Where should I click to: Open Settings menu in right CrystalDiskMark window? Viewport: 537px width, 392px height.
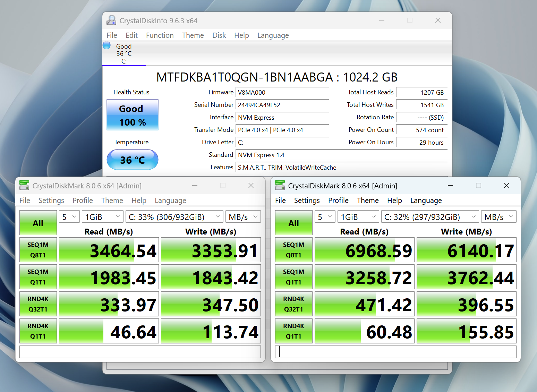[x=307, y=201]
